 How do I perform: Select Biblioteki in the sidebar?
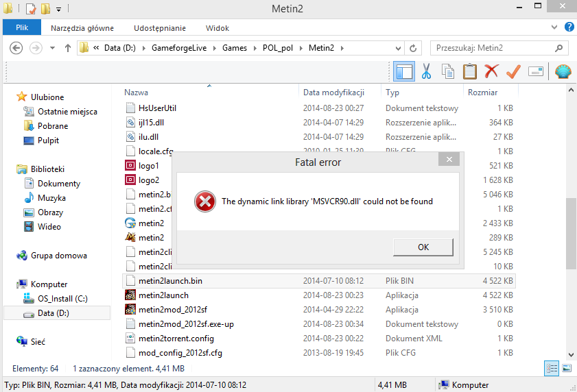click(47, 169)
